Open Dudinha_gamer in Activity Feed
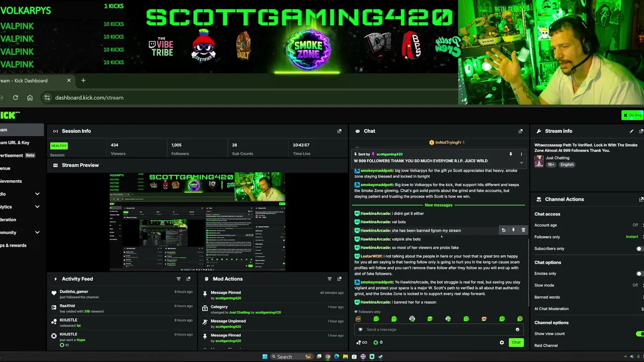Viewport: 644px width, 362px height. tap(74, 291)
